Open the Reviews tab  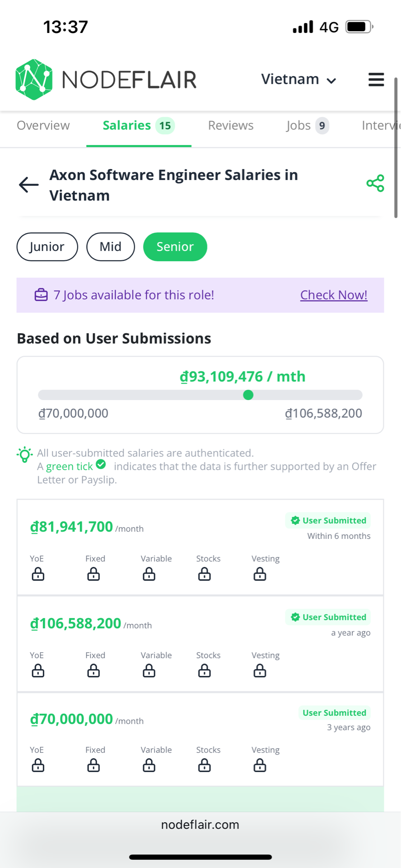click(x=231, y=125)
